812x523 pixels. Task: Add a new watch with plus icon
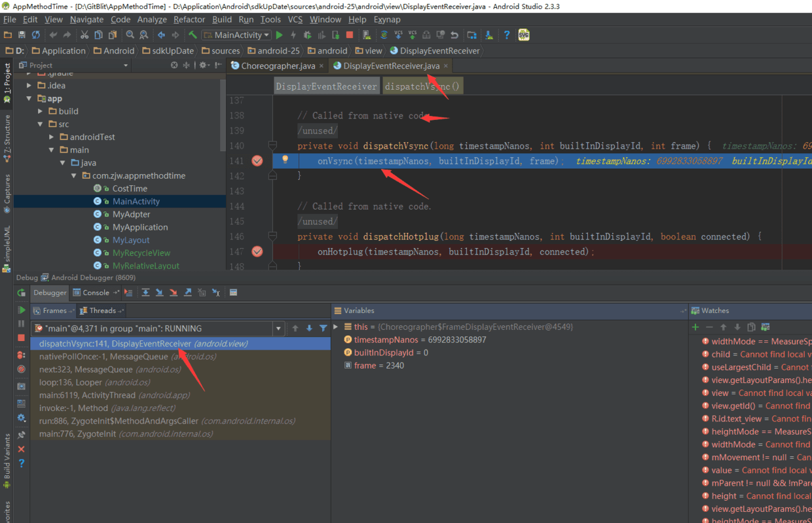click(x=695, y=327)
